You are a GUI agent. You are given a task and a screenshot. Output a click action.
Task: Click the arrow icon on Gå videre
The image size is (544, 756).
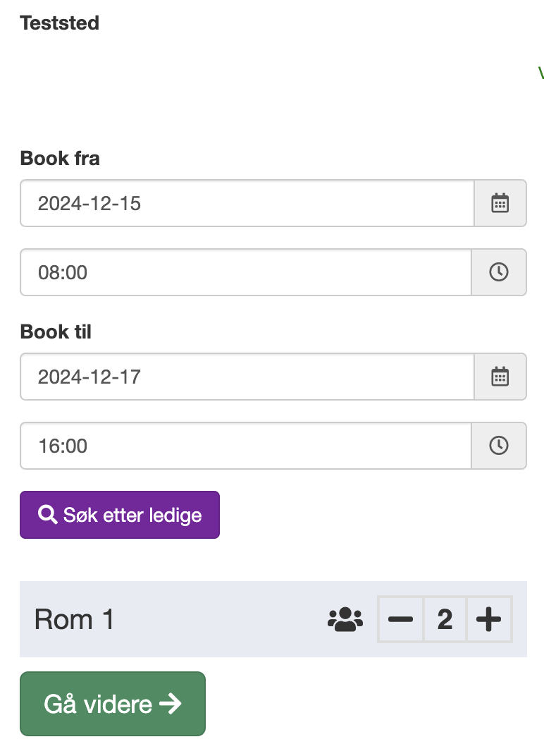pos(171,704)
